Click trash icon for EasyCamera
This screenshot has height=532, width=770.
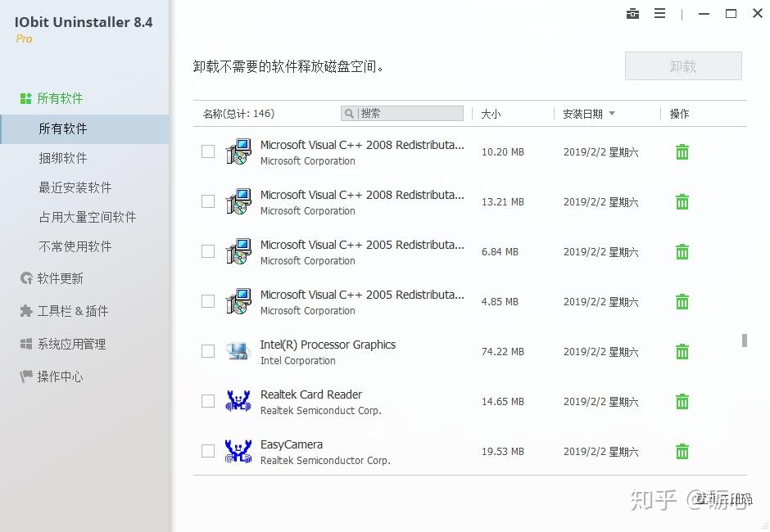coord(682,451)
